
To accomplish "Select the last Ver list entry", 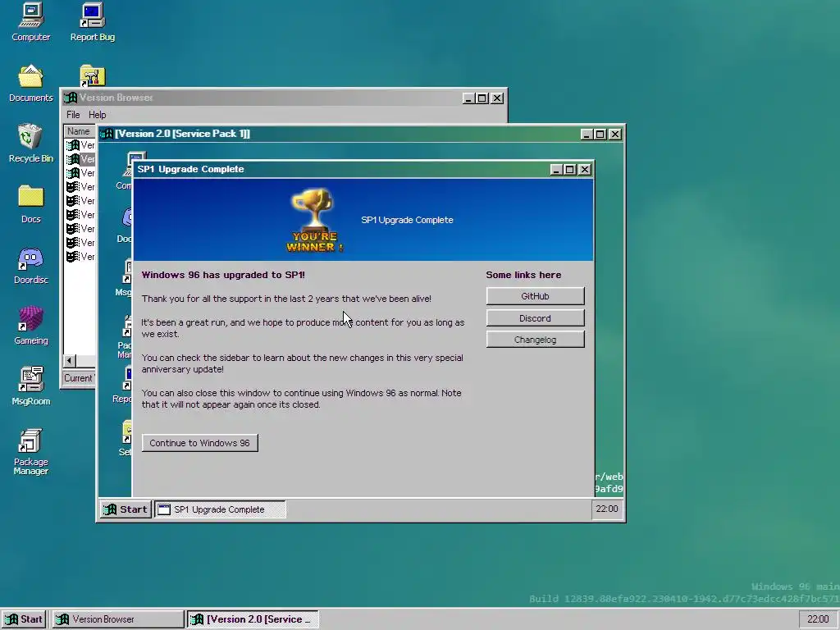I will (x=80, y=257).
